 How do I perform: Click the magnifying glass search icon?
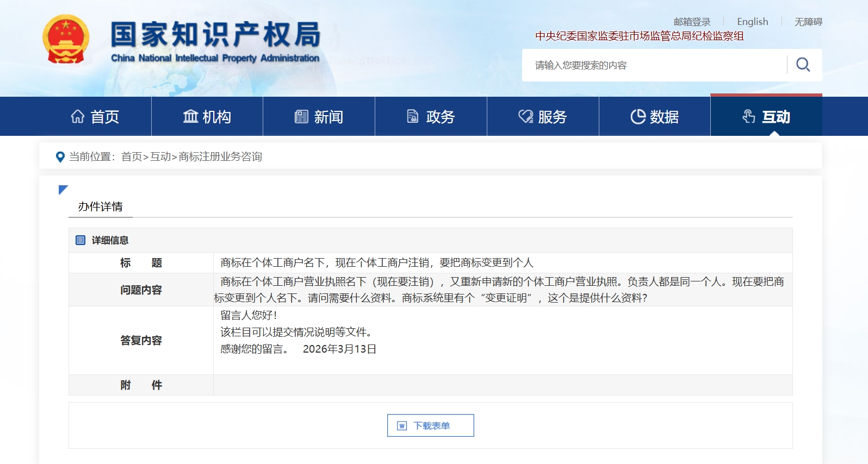click(803, 65)
